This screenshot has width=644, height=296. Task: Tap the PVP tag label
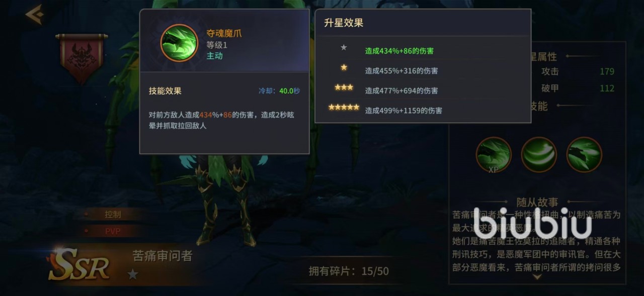113,231
